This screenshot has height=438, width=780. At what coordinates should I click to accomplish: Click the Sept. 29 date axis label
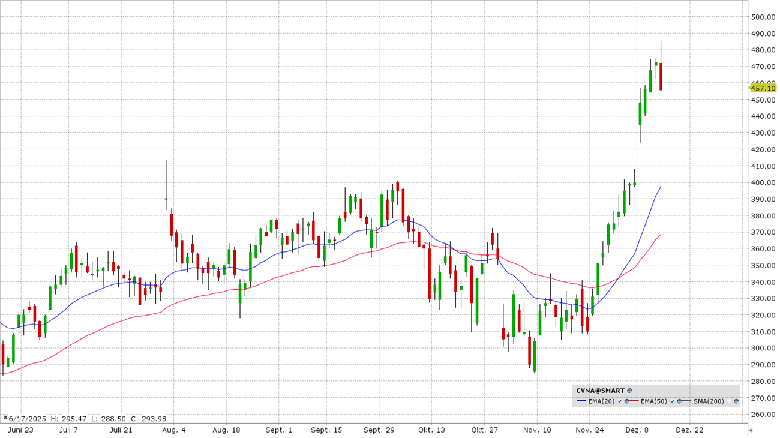coord(379,430)
